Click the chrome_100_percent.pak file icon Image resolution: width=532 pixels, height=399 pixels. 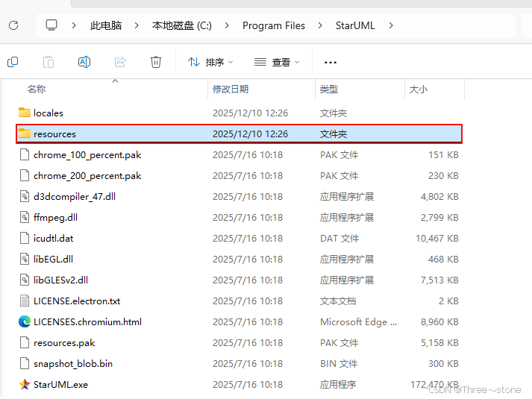point(25,154)
